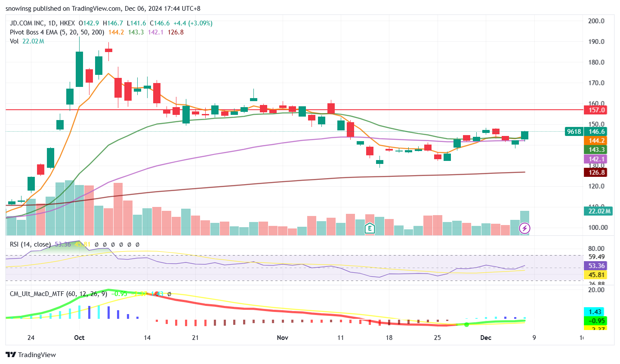The height and width of the screenshot is (364, 620).
Task: Click the orange 144.2 value in EMA legend
Action: [x=116, y=32]
